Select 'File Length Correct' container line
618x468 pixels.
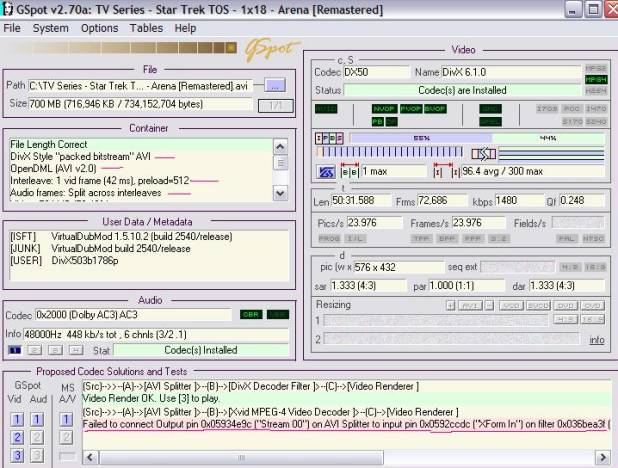(x=140, y=144)
